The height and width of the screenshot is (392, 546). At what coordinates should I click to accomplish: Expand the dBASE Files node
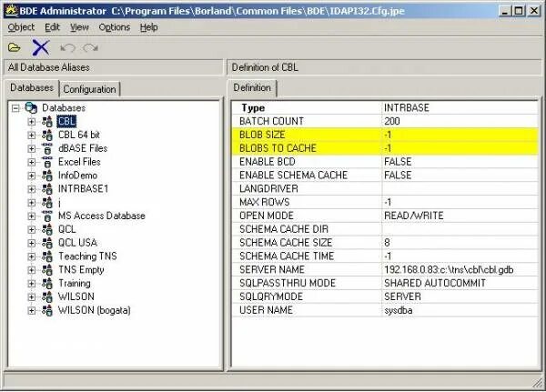pyautogui.click(x=31, y=149)
